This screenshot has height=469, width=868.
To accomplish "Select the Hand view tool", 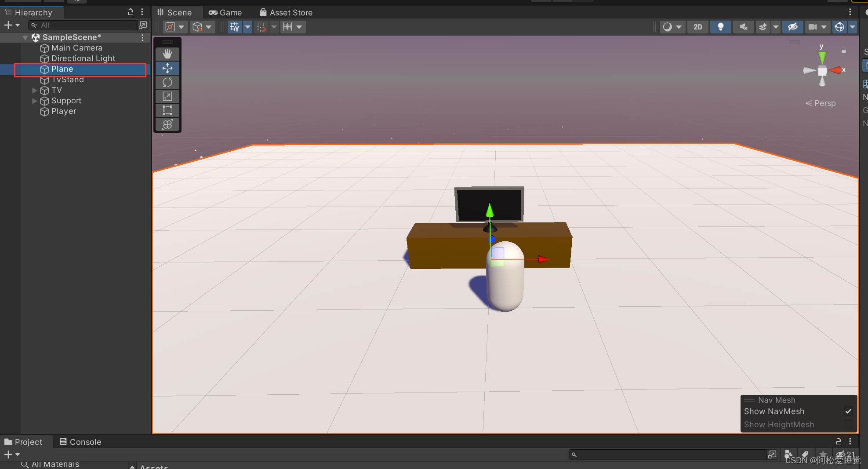I will coord(167,54).
